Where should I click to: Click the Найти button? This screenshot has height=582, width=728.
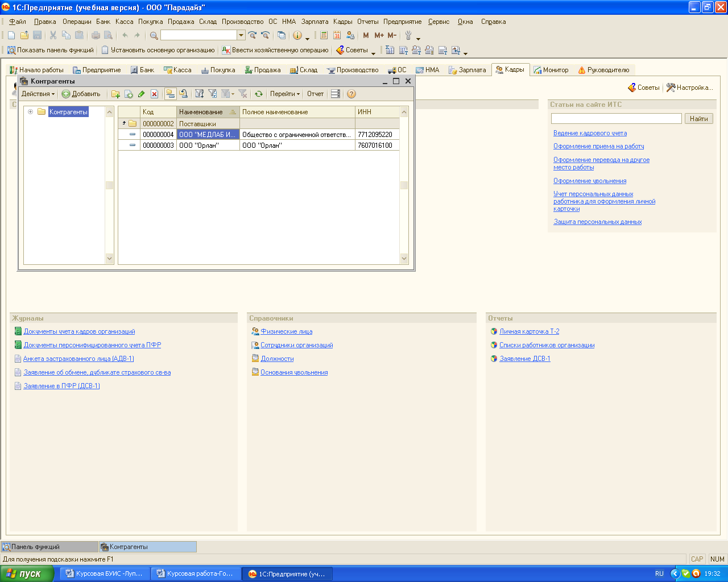(698, 119)
